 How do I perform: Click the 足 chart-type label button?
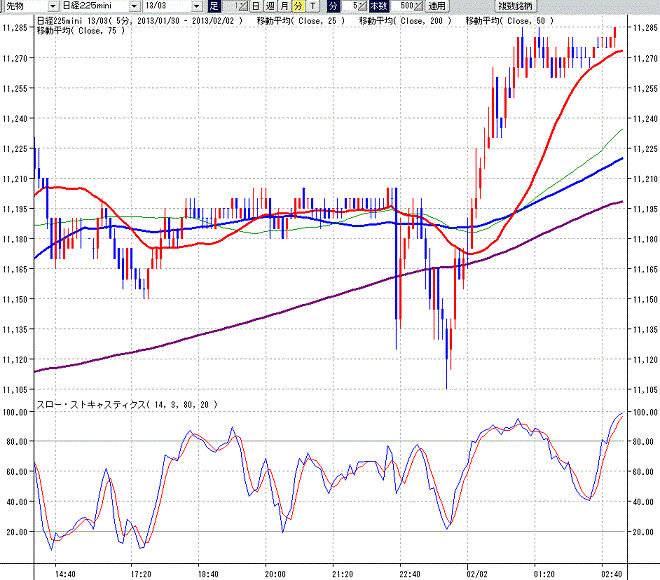(x=214, y=6)
